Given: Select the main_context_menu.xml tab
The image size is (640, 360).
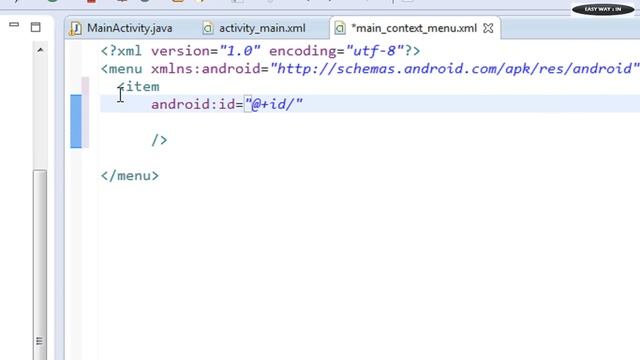Looking at the screenshot, I should pyautogui.click(x=413, y=28).
